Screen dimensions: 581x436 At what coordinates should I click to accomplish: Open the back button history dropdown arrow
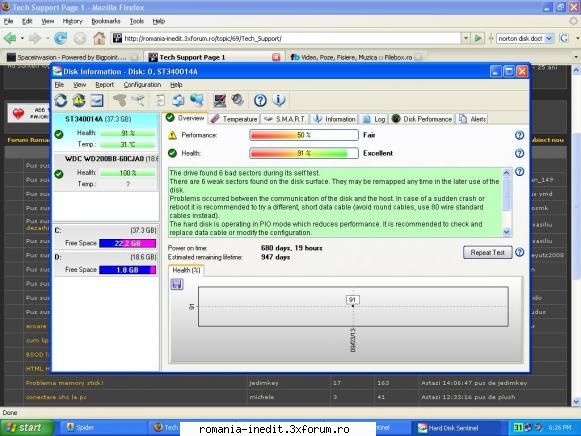coord(22,38)
